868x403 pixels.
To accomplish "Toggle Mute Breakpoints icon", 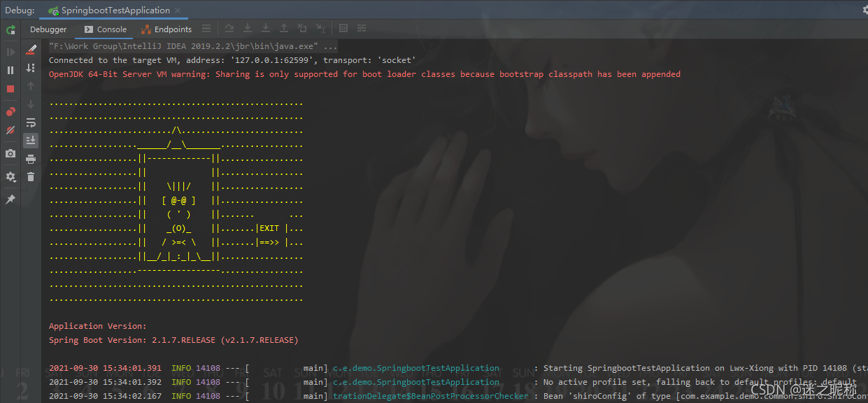I will (x=10, y=130).
